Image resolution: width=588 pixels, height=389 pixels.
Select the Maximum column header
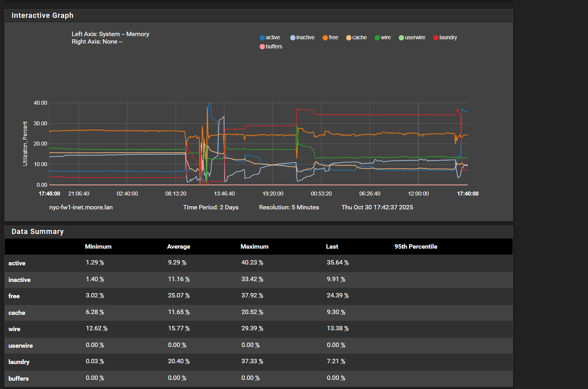point(255,247)
